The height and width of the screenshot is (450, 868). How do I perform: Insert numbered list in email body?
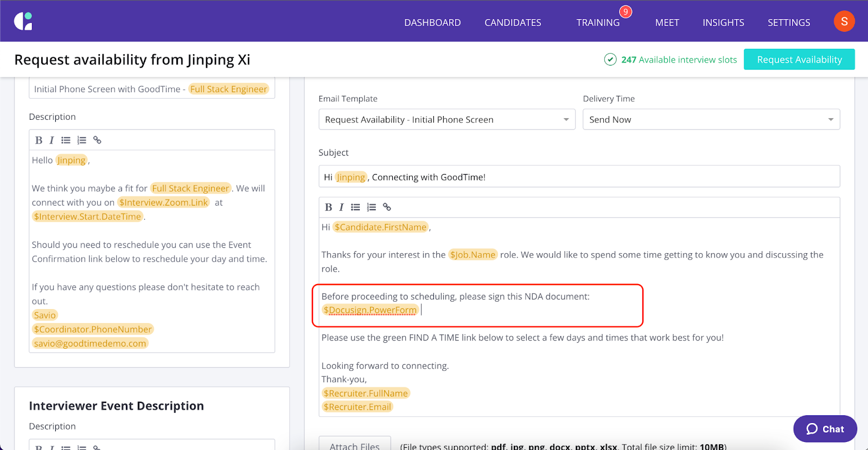(371, 207)
